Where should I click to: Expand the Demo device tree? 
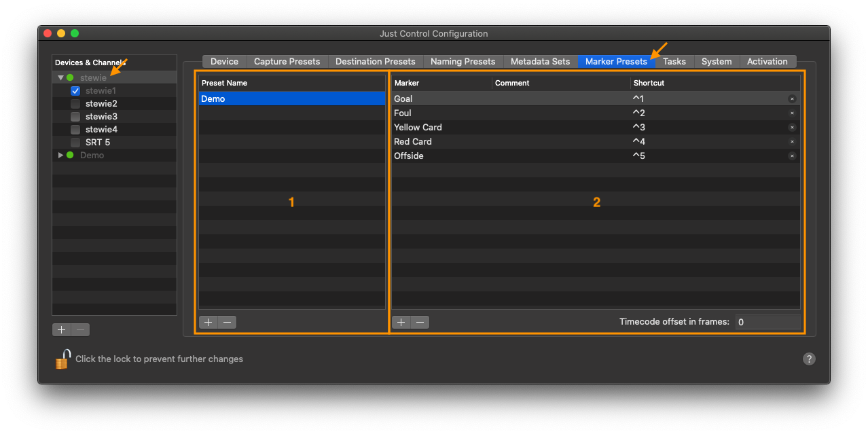point(60,155)
